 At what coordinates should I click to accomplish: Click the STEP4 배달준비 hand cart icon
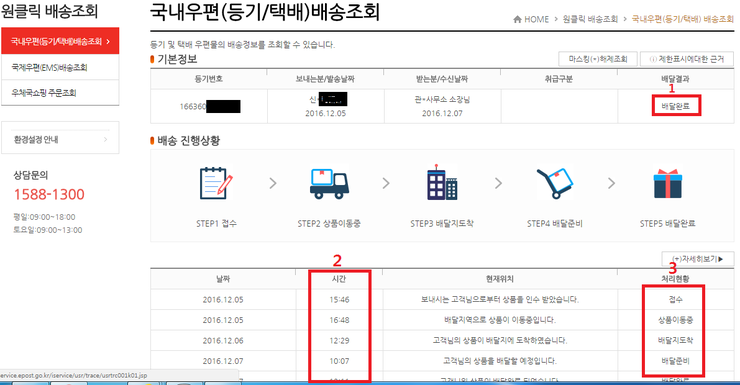coord(555,183)
